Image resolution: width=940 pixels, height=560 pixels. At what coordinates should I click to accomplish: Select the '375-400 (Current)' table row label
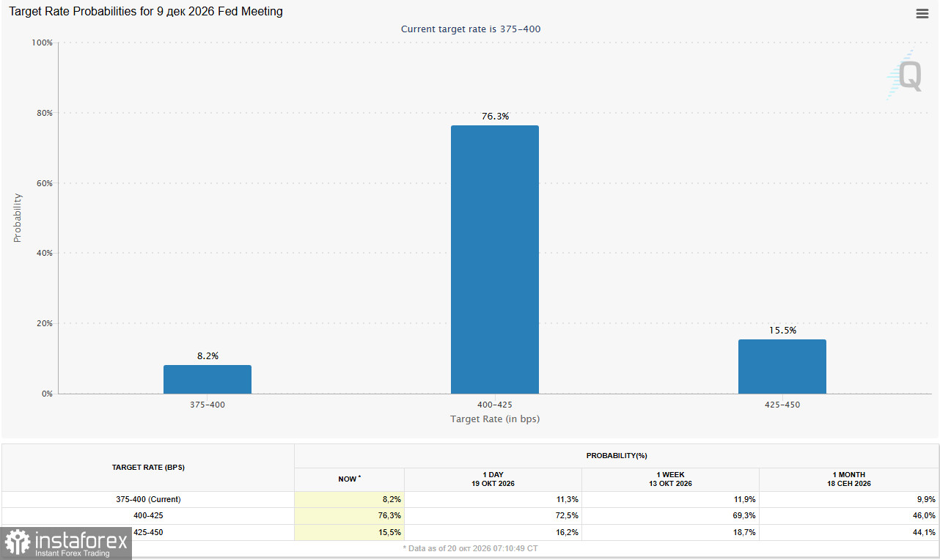coord(148,499)
